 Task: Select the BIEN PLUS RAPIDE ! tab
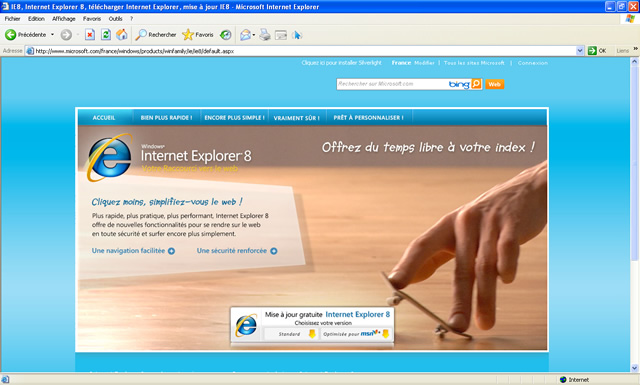[166, 118]
